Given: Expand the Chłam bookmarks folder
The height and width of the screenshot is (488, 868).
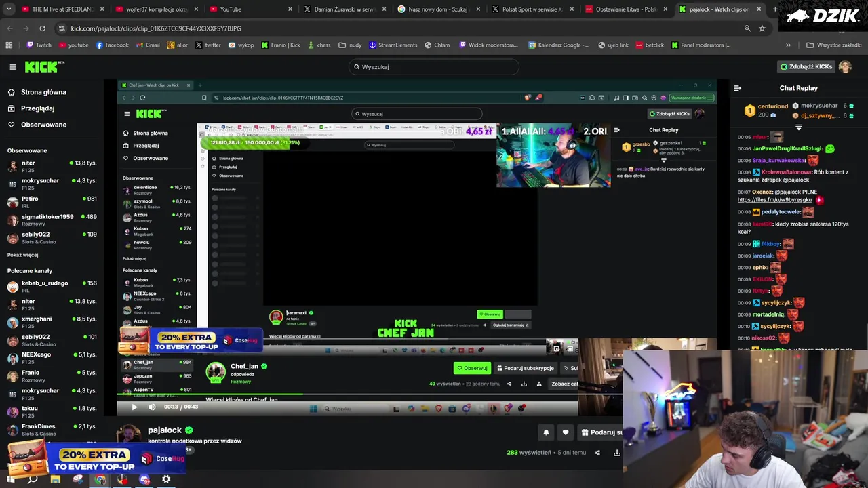Looking at the screenshot, I should 437,45.
